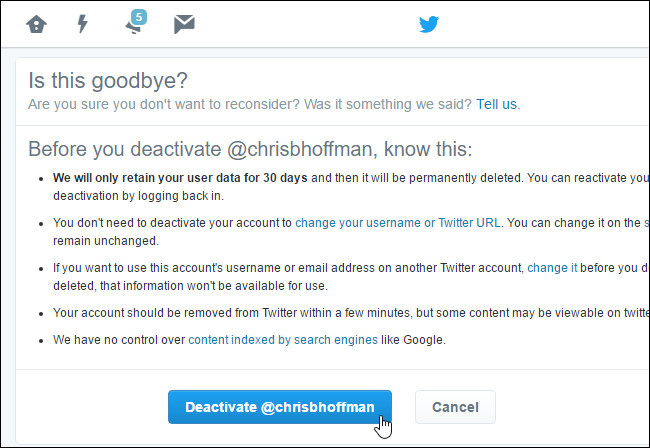
Task: Cancel the account deactivation
Action: click(x=455, y=407)
